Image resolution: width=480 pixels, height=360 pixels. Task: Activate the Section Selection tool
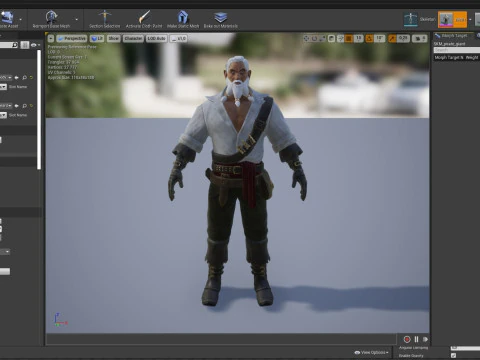point(104,19)
